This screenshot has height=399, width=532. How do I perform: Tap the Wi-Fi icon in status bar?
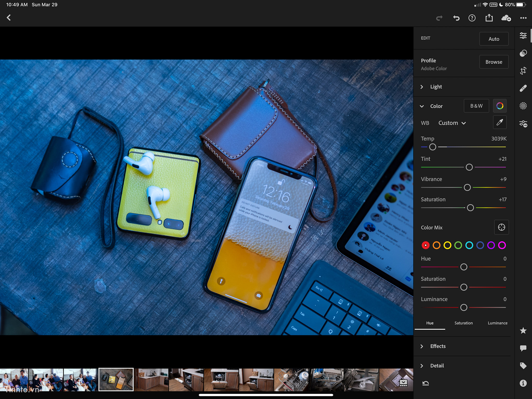point(485,5)
